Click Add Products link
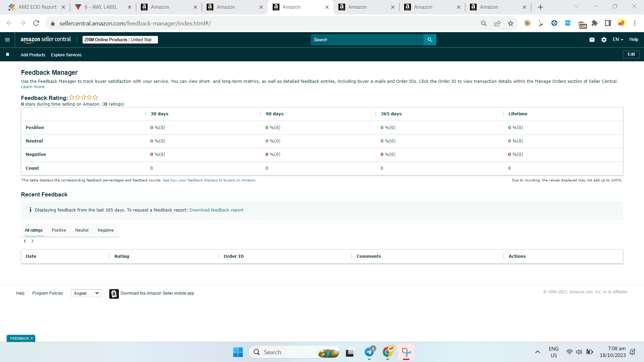Viewport: 644px width, 362px height. pyautogui.click(x=33, y=55)
